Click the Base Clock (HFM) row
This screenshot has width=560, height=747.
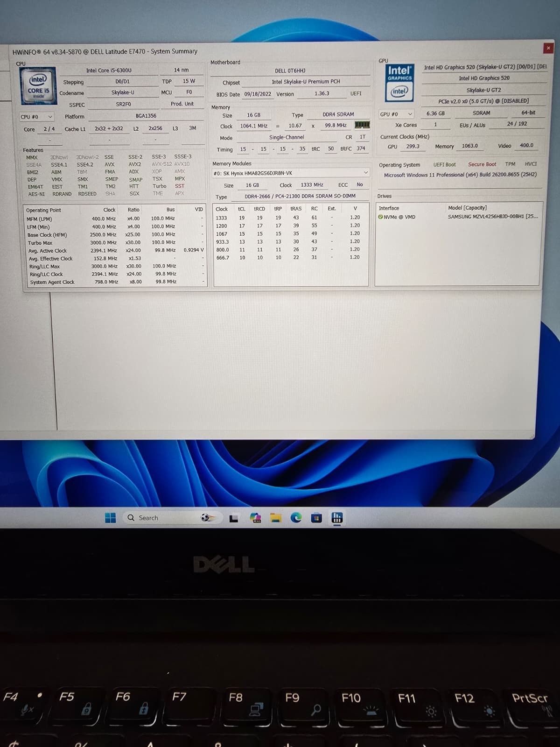pyautogui.click(x=115, y=235)
